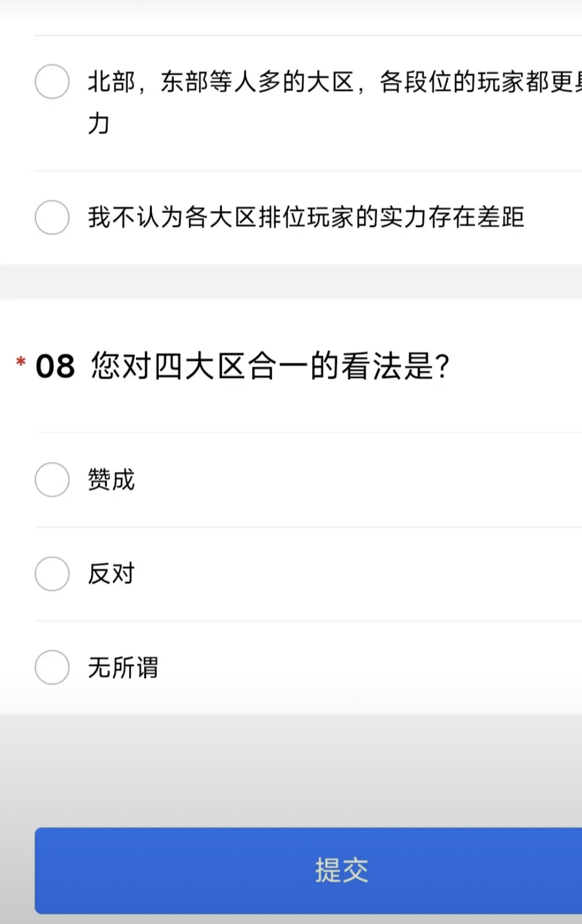Click the gray separator band between questions
Image resolution: width=582 pixels, height=924 pixels.
291,282
